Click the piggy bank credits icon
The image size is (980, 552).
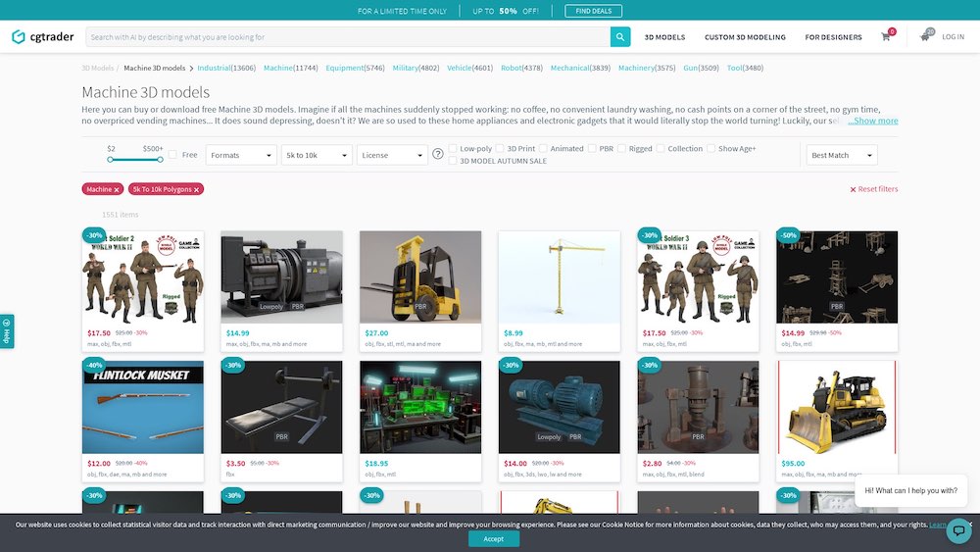(925, 36)
